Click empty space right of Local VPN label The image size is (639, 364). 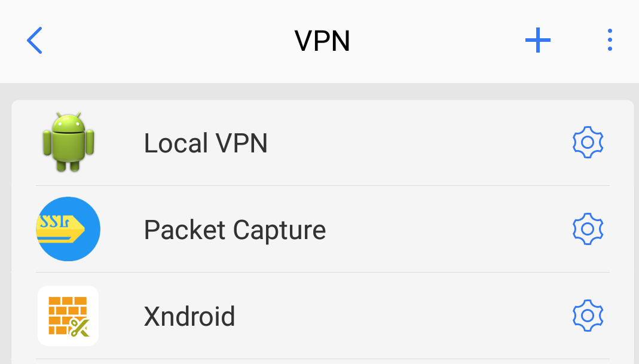(418, 143)
